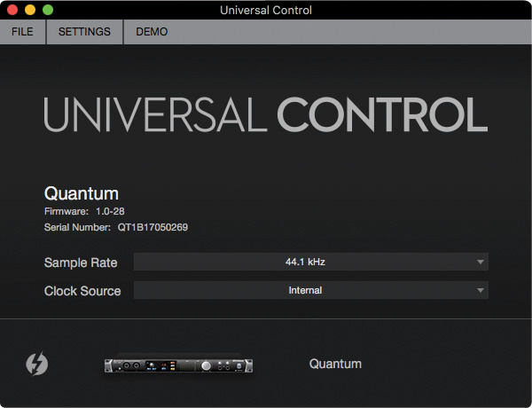Click the Universal Control window title bar
532x408 pixels.
266,10
